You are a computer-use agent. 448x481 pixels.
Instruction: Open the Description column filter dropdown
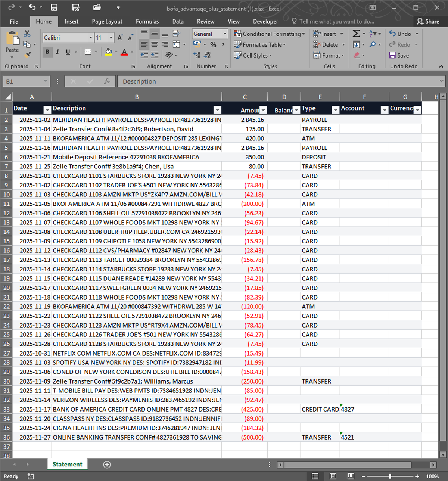coord(217,110)
